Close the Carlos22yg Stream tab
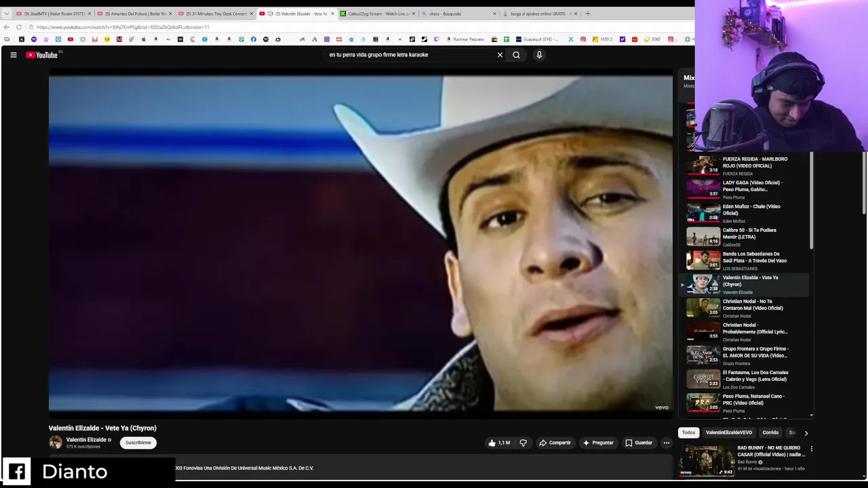The image size is (868, 488). click(x=414, y=14)
